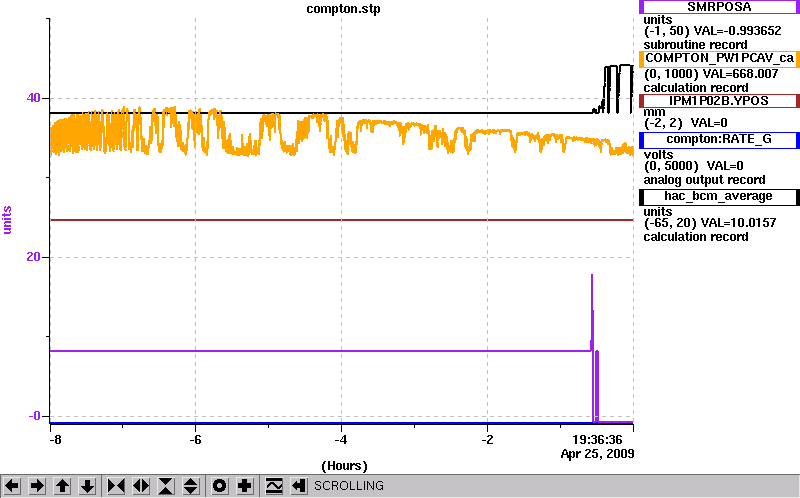This screenshot has height=498, width=800.
Task: Click the (-2, 2) VAL=0 text
Action: (686, 122)
